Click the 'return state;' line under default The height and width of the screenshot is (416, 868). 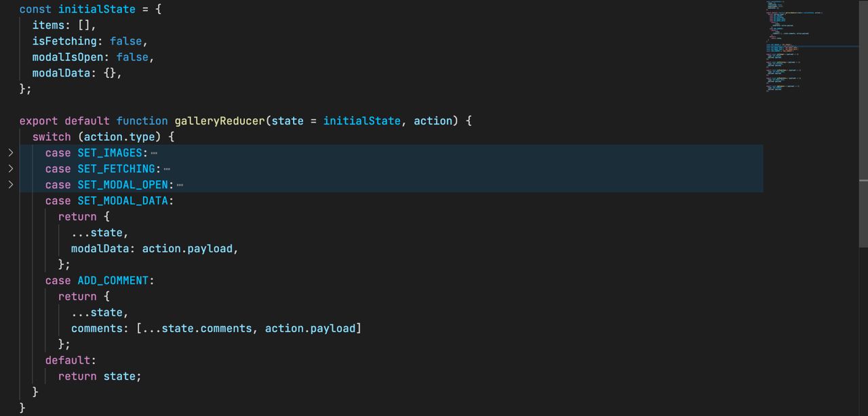(100, 376)
